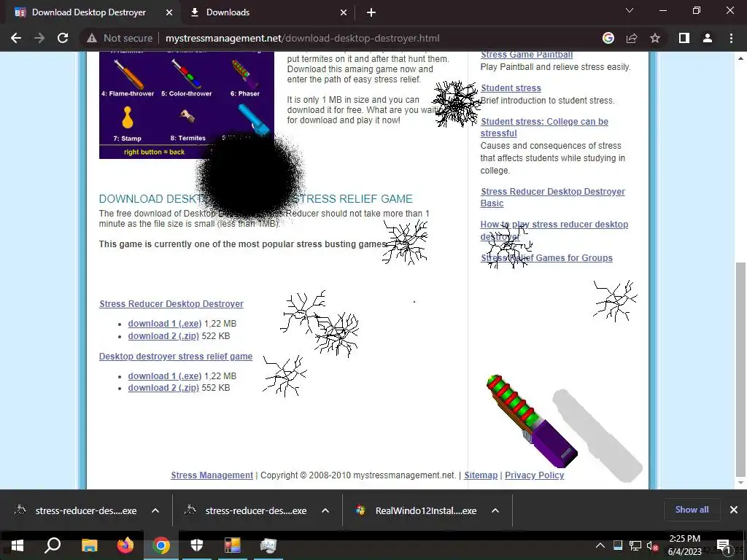Launch Firefox from the taskbar
This screenshot has height=560, width=747.
(x=125, y=545)
